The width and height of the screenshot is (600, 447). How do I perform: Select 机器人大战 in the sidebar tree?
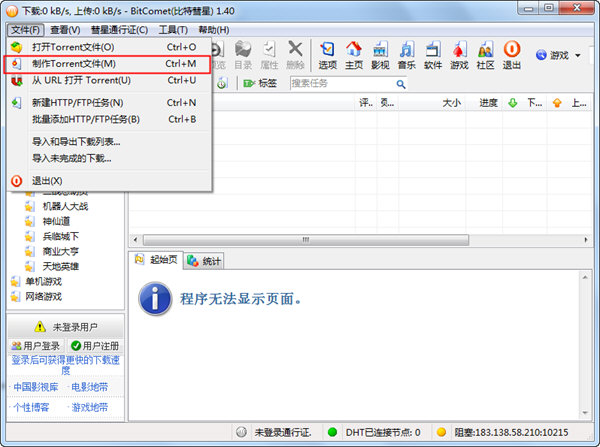(65, 206)
